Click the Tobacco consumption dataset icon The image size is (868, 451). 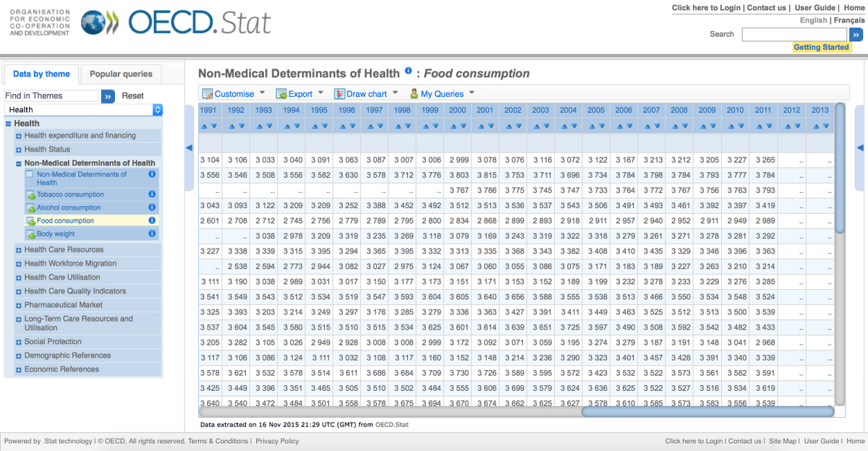30,195
